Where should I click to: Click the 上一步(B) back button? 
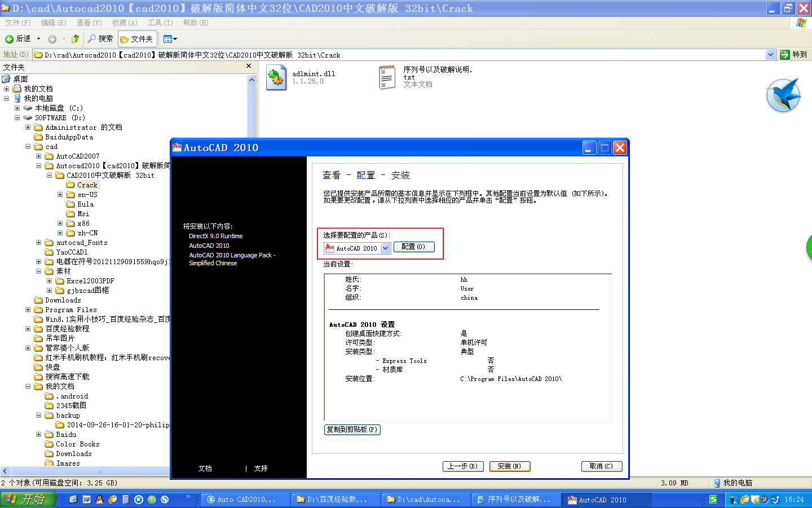point(462,466)
